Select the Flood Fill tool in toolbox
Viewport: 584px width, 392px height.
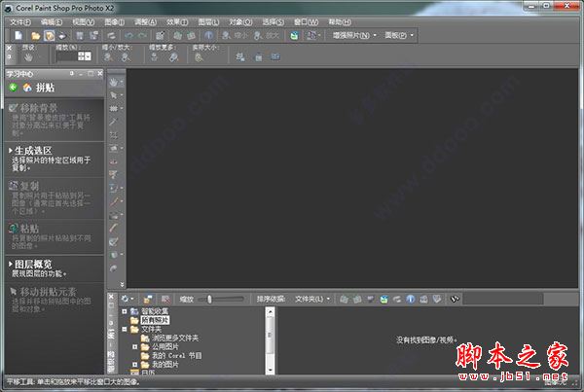click(x=114, y=255)
